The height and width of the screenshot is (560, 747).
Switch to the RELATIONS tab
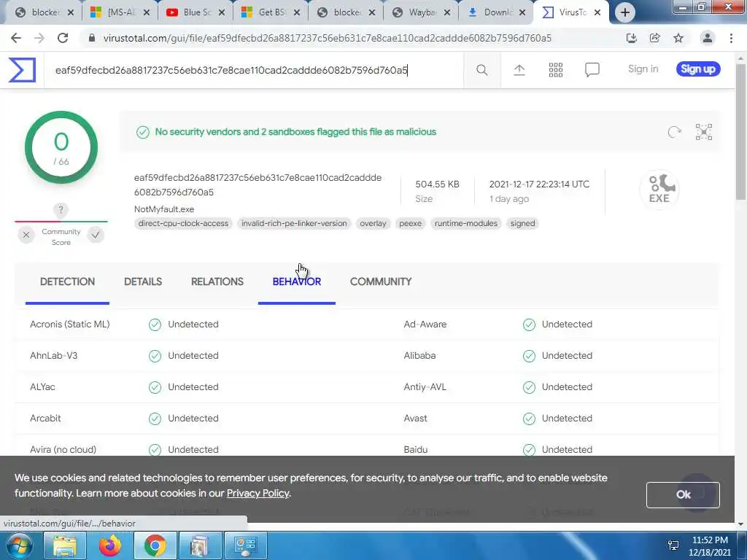[x=217, y=282]
